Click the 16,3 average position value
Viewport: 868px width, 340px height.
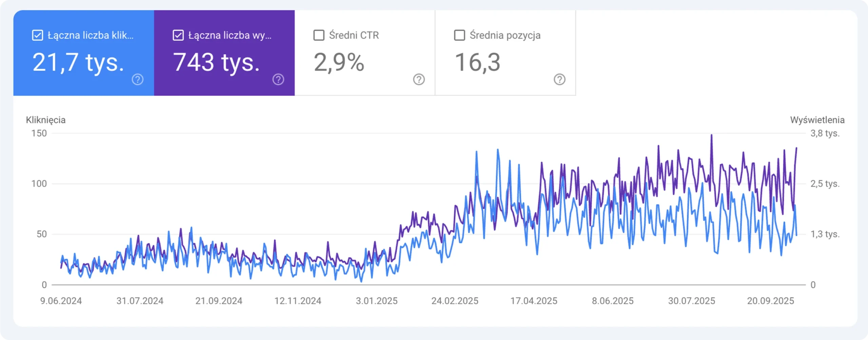(x=477, y=62)
